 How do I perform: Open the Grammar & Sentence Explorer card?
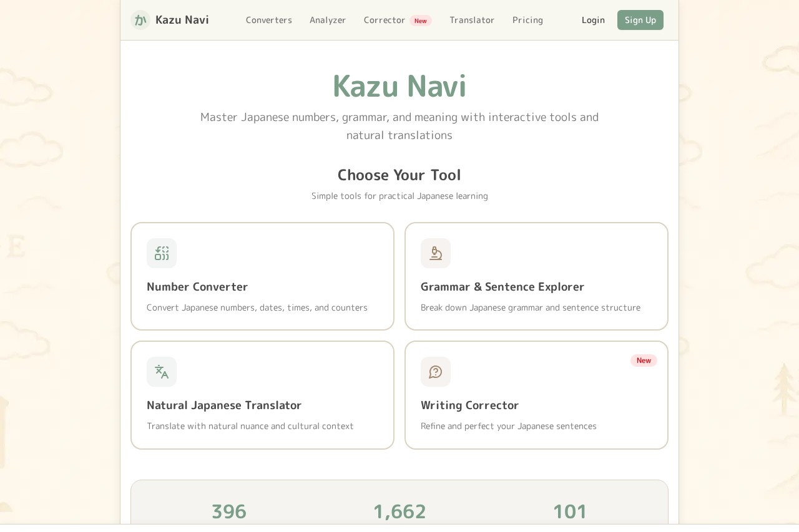[x=536, y=276]
